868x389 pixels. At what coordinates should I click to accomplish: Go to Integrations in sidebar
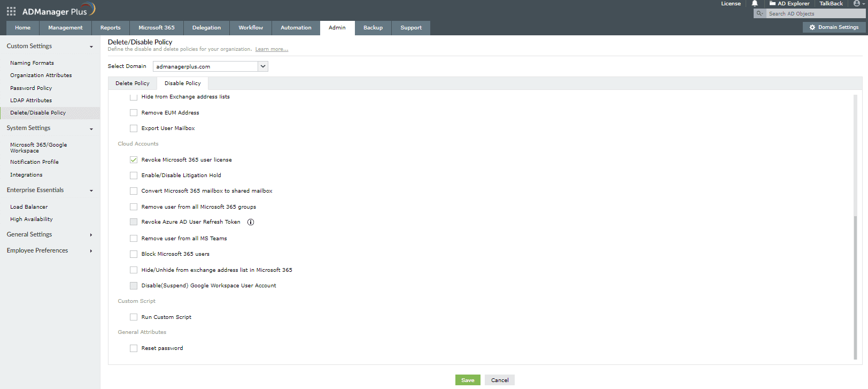(x=26, y=175)
